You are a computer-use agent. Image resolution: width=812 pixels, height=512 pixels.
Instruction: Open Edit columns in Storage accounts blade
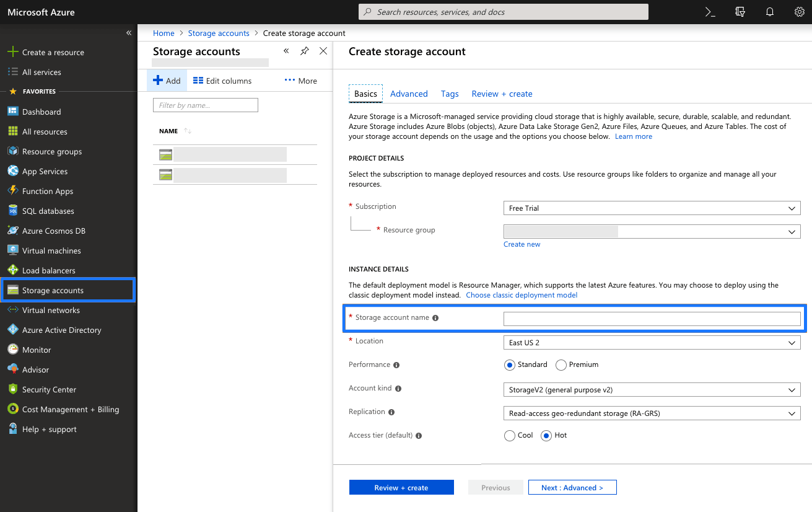pyautogui.click(x=223, y=80)
